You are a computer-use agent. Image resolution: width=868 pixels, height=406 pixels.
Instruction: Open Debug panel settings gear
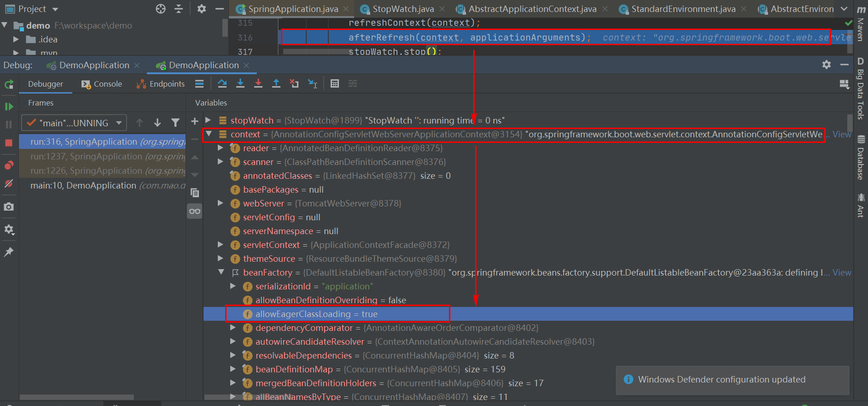coord(827,65)
